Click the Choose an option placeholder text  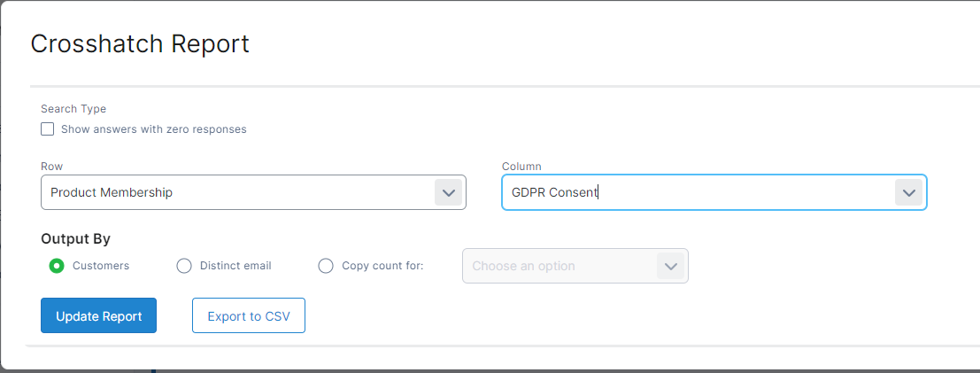click(523, 266)
